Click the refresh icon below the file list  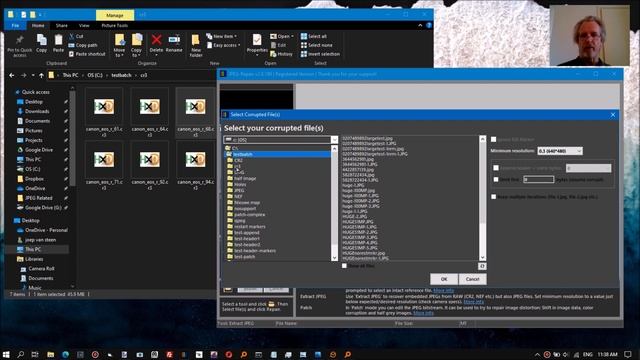point(482,266)
